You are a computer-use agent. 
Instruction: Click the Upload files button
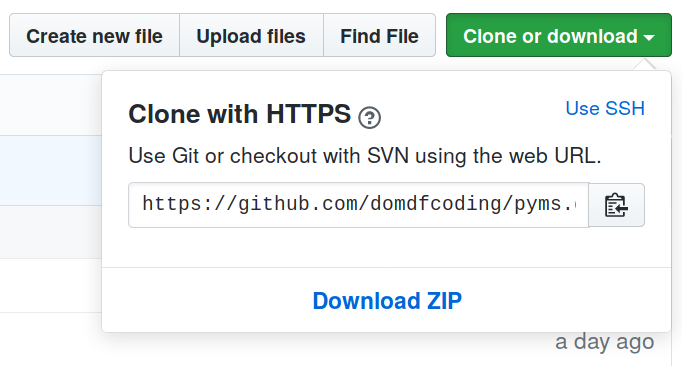251,35
